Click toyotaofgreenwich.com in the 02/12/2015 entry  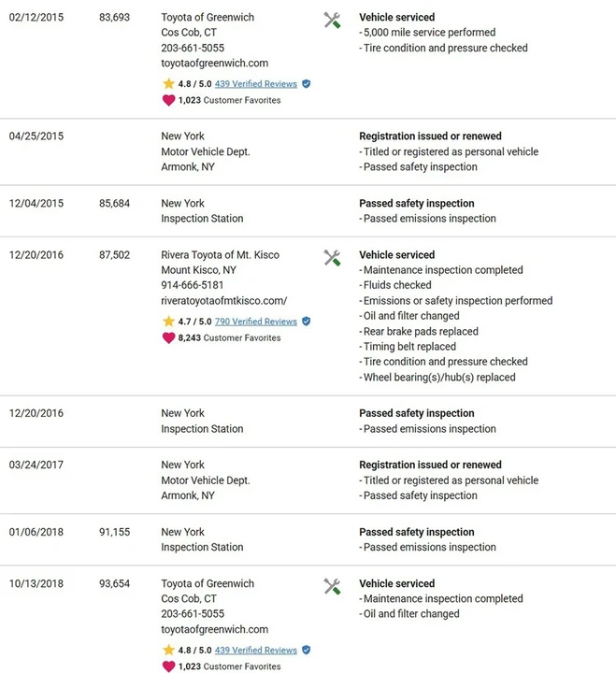point(215,64)
